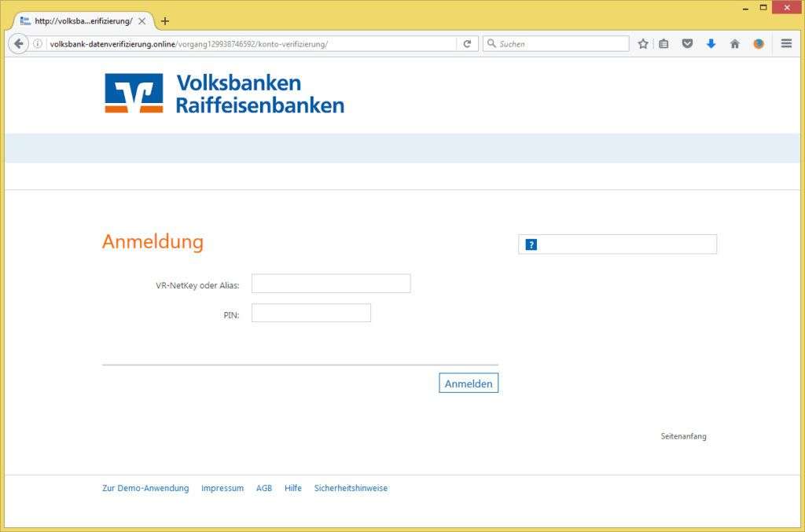Save page to Pocket icon
Viewport: 805px width, 532px height.
coord(687,43)
